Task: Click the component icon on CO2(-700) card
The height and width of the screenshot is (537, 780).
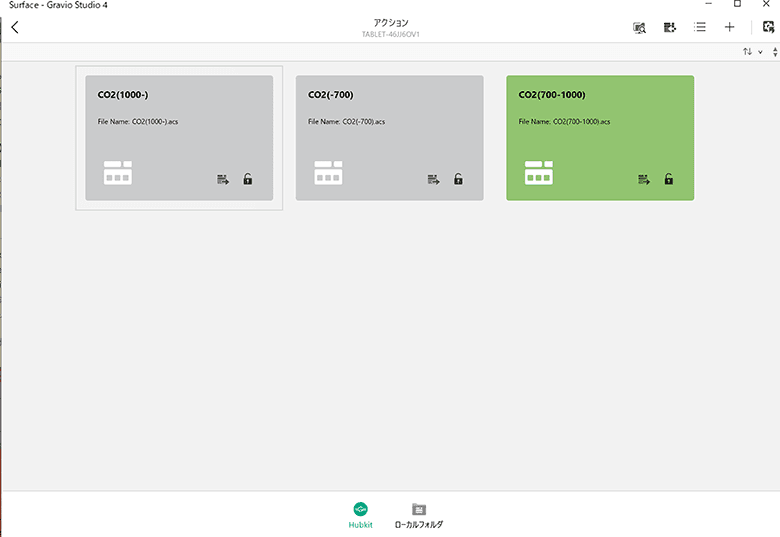Action: 328,173
